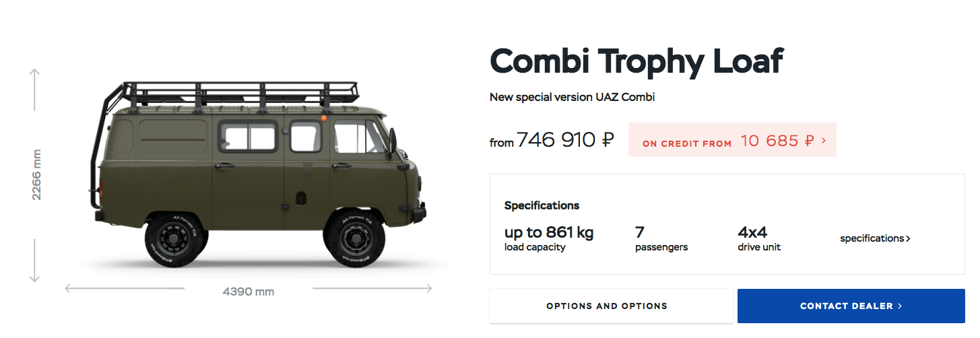This screenshot has width=980, height=338.
Task: Click the Contact Dealer button
Action: 851,306
